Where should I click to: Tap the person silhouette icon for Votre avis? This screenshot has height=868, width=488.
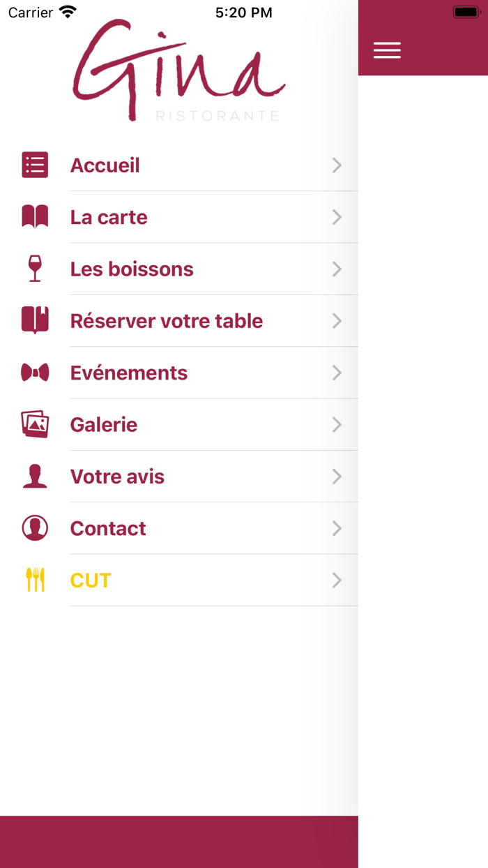[35, 477]
